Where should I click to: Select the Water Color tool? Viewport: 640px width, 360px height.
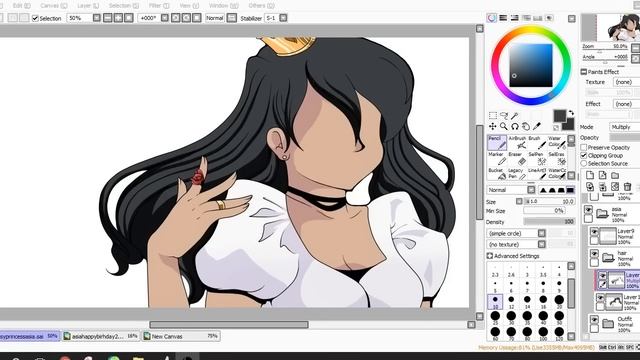(557, 143)
